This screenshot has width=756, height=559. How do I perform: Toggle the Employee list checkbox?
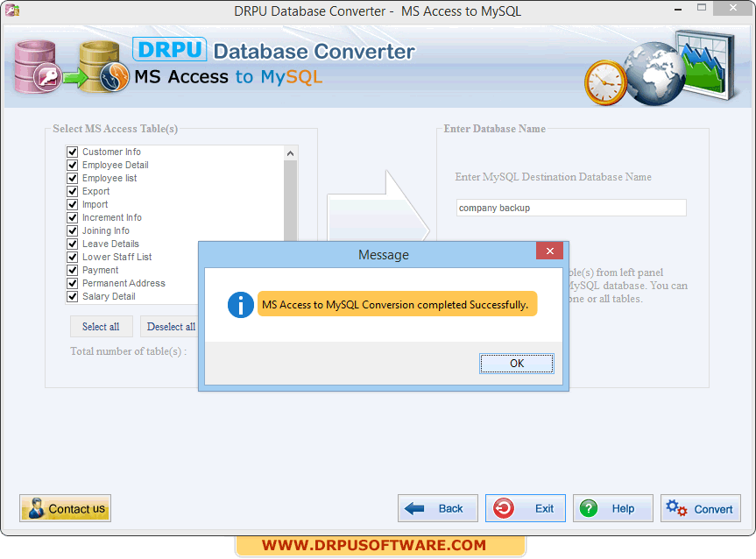(x=73, y=178)
